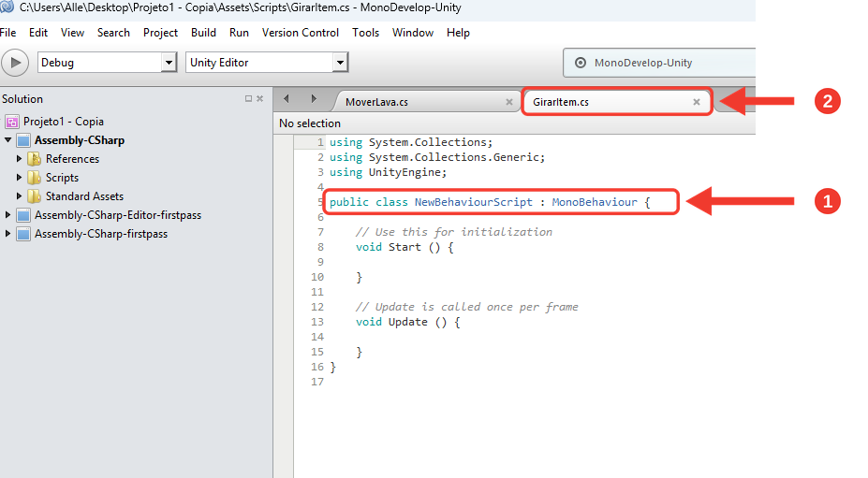Screen dimensions: 868x478
Task: Click the MonoBehaviour base class text
Action: coord(595,202)
